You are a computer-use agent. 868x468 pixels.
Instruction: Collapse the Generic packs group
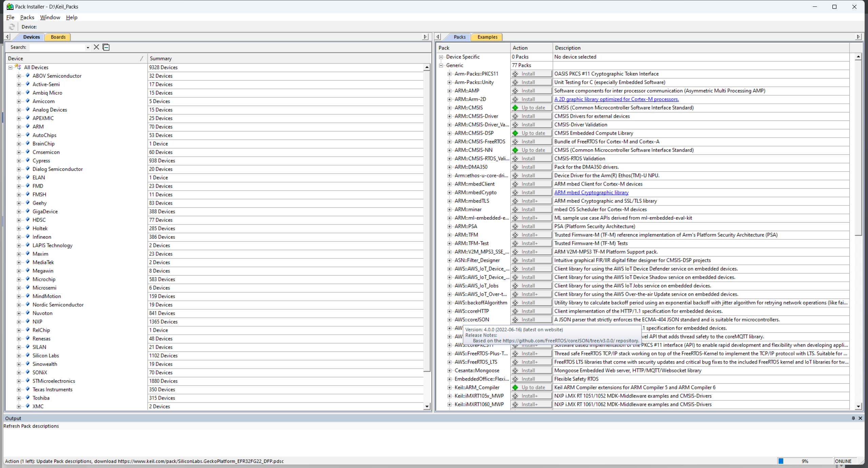pyautogui.click(x=441, y=65)
